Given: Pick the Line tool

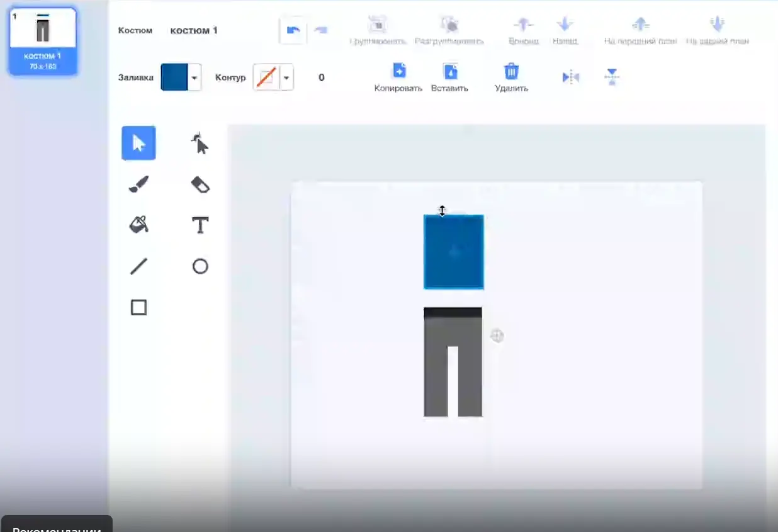Looking at the screenshot, I should coord(138,266).
